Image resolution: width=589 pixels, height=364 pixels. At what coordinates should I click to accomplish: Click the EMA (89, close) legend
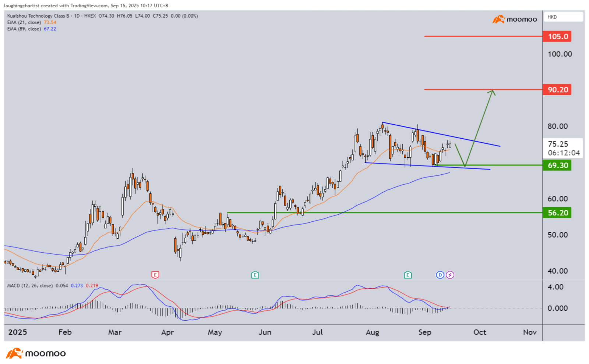[x=24, y=29]
